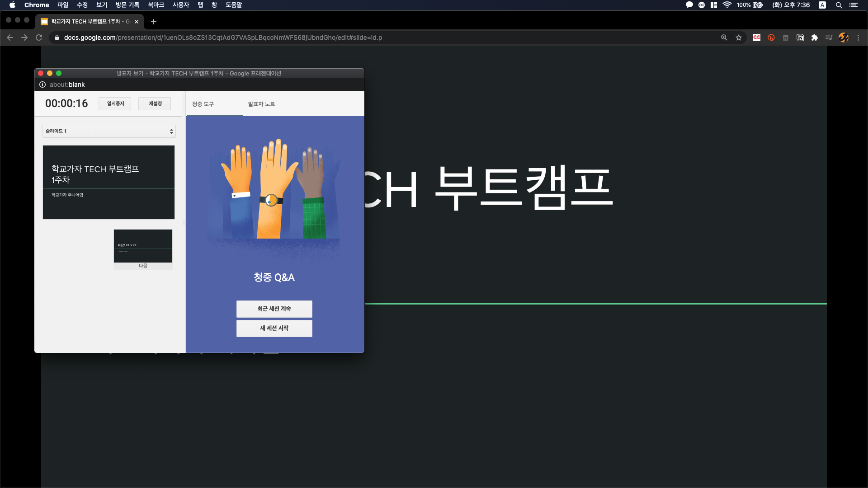Screen dimensions: 868x488
Task: Click the zoom magnifier icon in address bar
Action: click(724, 38)
